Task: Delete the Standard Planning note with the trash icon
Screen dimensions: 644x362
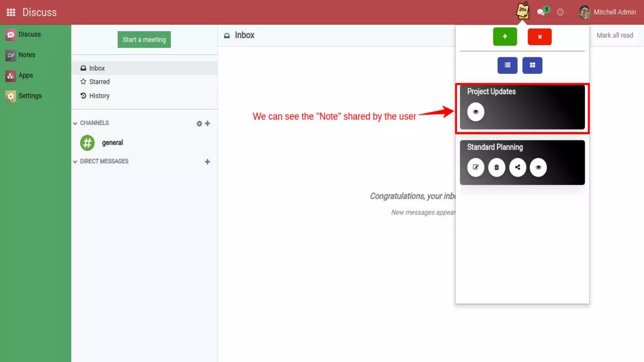Action: tap(497, 167)
